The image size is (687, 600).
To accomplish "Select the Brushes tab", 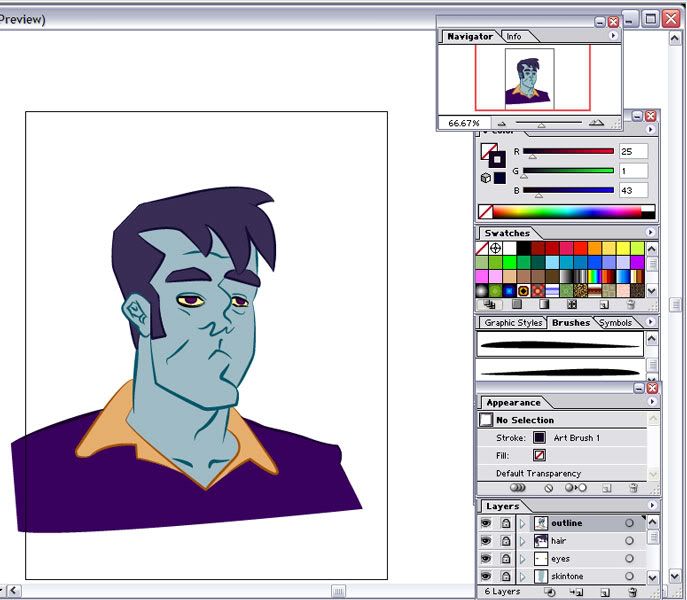I will click(570, 323).
